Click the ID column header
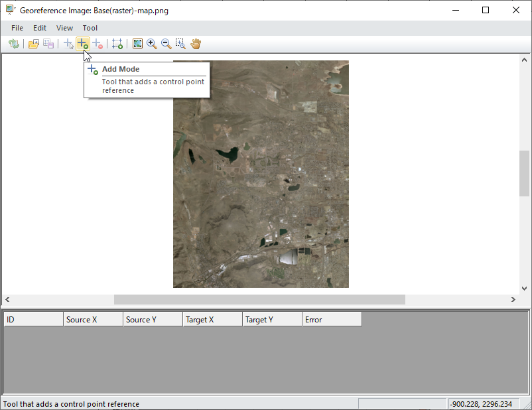Image resolution: width=532 pixels, height=410 pixels. pos(34,319)
